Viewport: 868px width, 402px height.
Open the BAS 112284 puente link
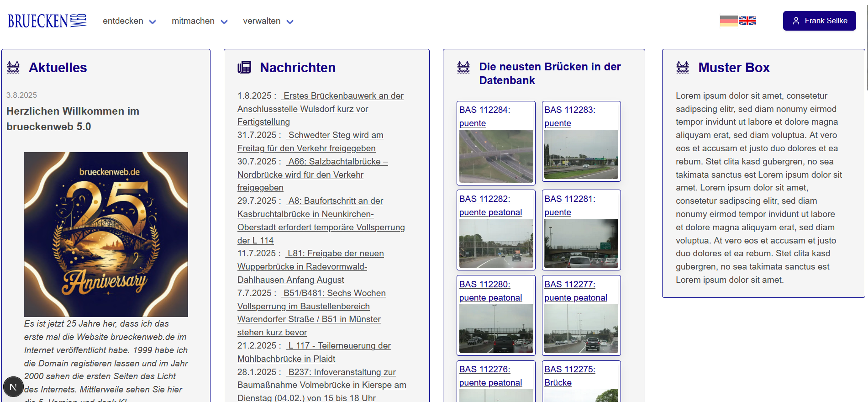tap(484, 116)
